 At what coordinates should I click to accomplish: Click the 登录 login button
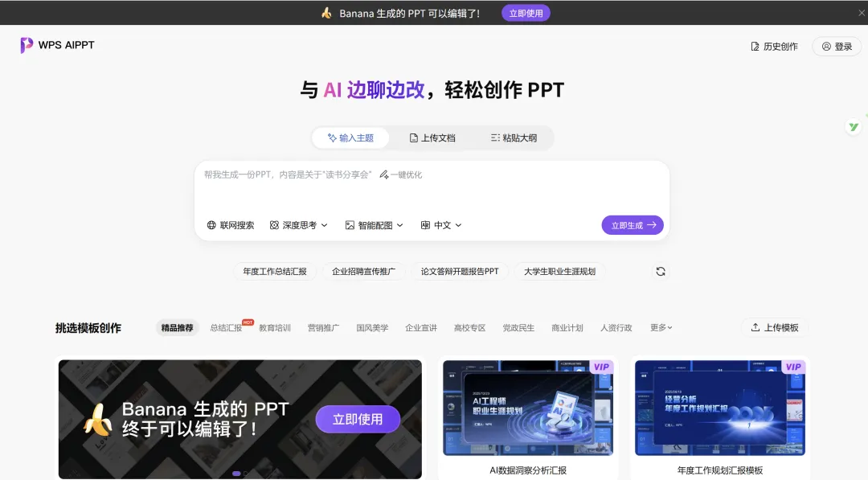click(837, 47)
